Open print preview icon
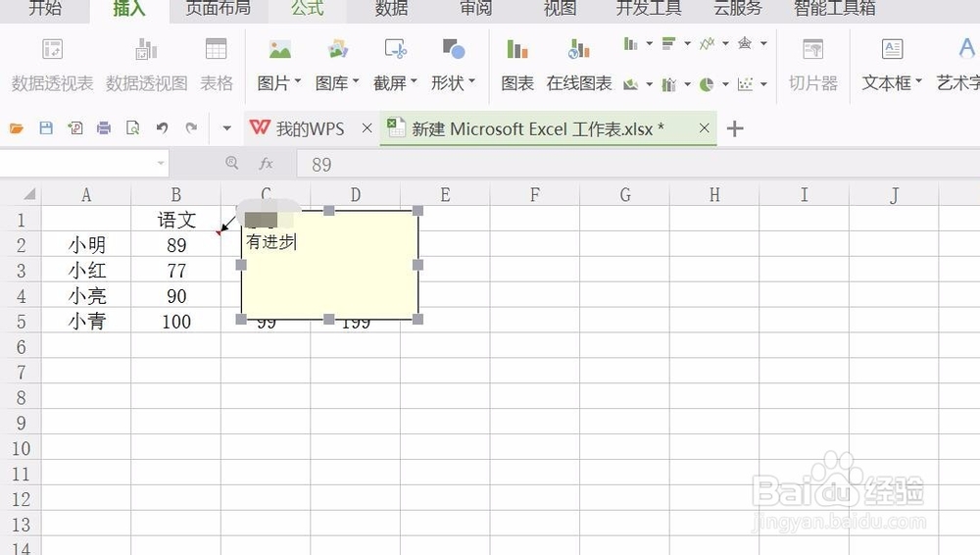The image size is (980, 555). 132,128
